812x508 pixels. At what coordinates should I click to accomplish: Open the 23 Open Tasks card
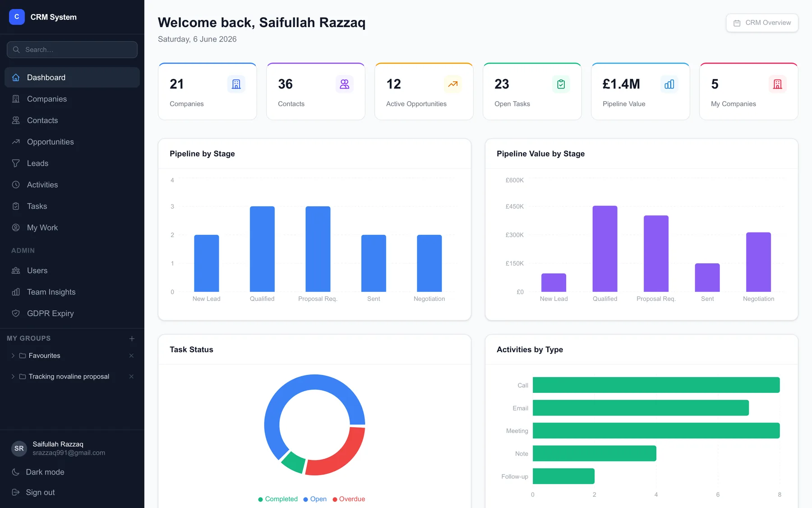pyautogui.click(x=532, y=91)
